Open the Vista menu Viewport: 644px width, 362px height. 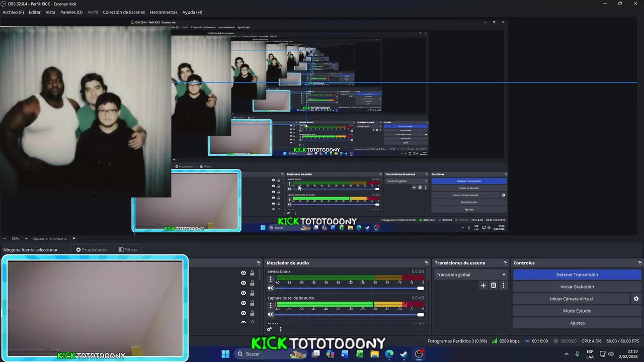(x=50, y=12)
